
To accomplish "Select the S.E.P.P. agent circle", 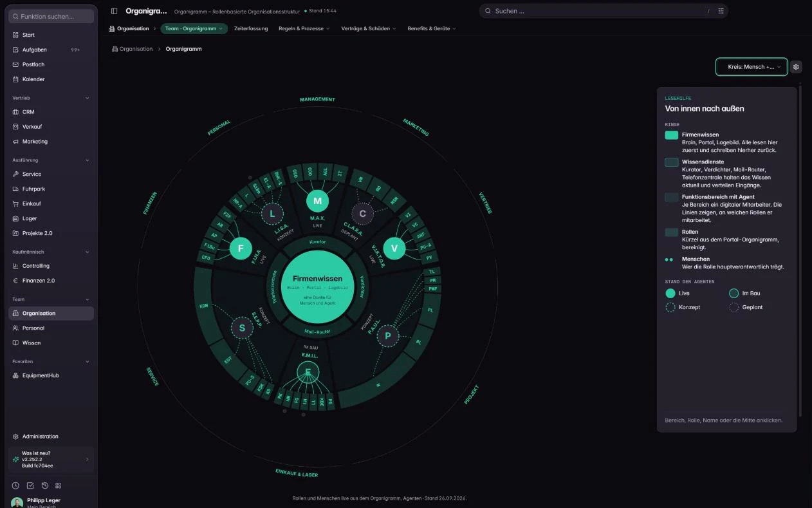I will click(242, 328).
